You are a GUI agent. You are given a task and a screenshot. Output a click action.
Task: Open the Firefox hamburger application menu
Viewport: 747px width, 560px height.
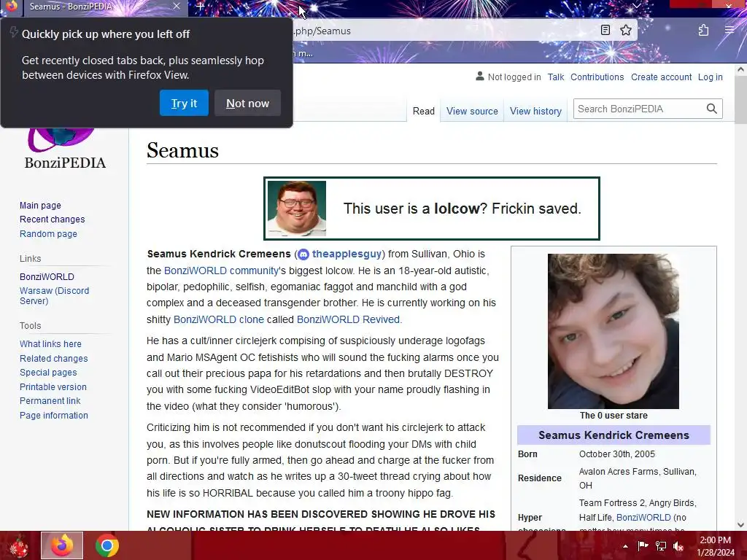(729, 31)
